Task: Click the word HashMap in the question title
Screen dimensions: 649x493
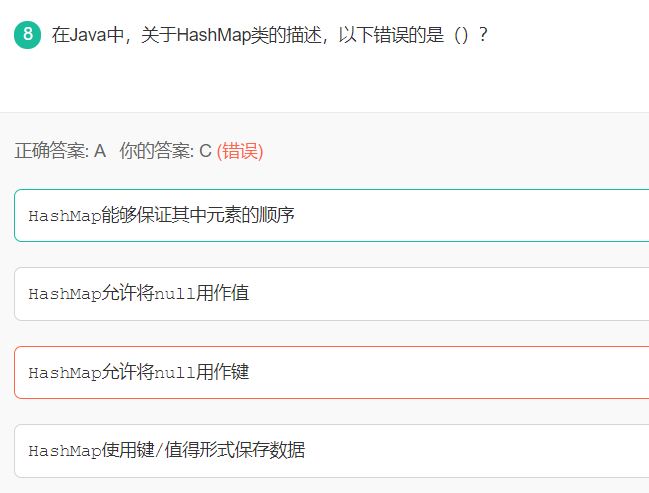Action: pyautogui.click(x=213, y=35)
